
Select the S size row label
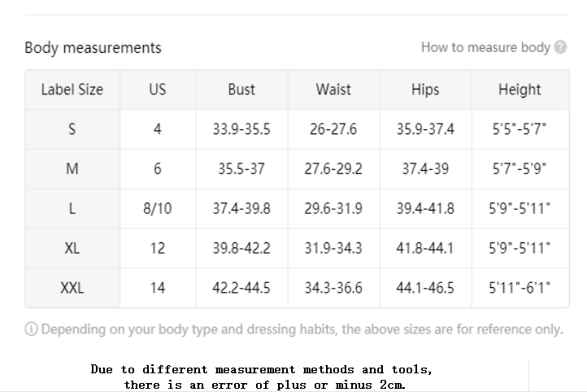pyautogui.click(x=72, y=129)
